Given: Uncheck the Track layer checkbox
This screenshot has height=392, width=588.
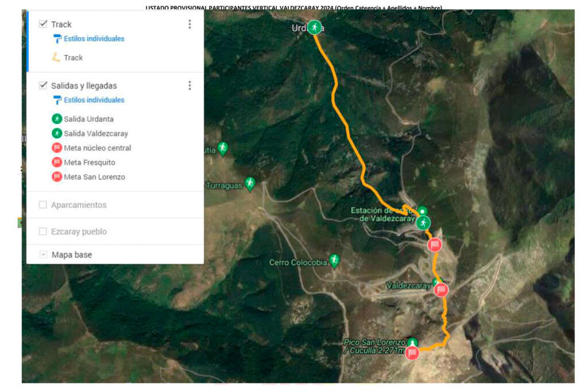Looking at the screenshot, I should point(43,24).
